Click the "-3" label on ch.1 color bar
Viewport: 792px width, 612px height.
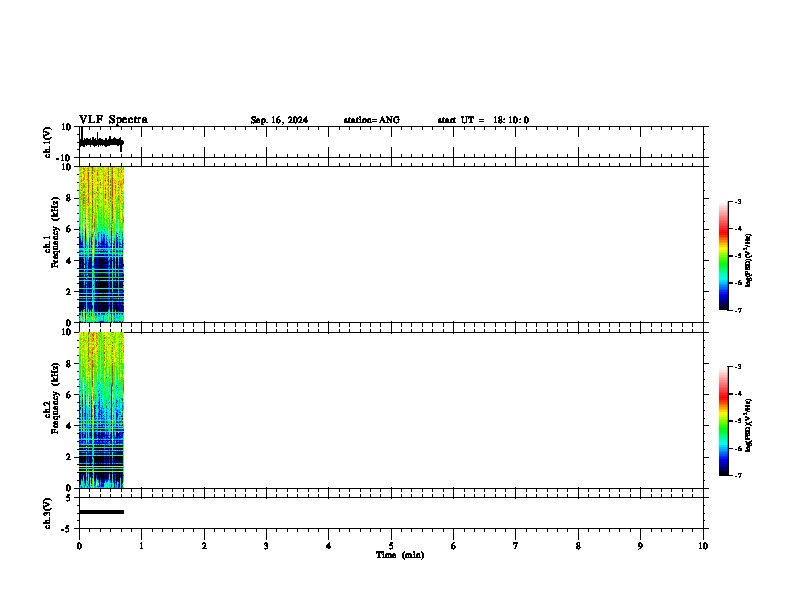pyautogui.click(x=737, y=202)
